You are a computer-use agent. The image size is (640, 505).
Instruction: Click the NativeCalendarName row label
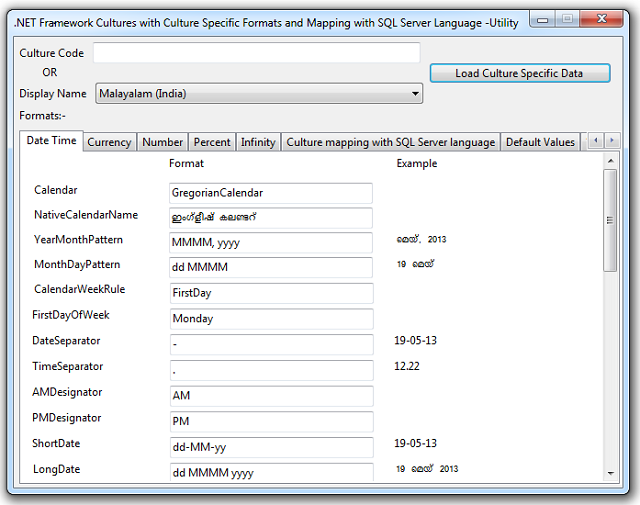coord(86,215)
